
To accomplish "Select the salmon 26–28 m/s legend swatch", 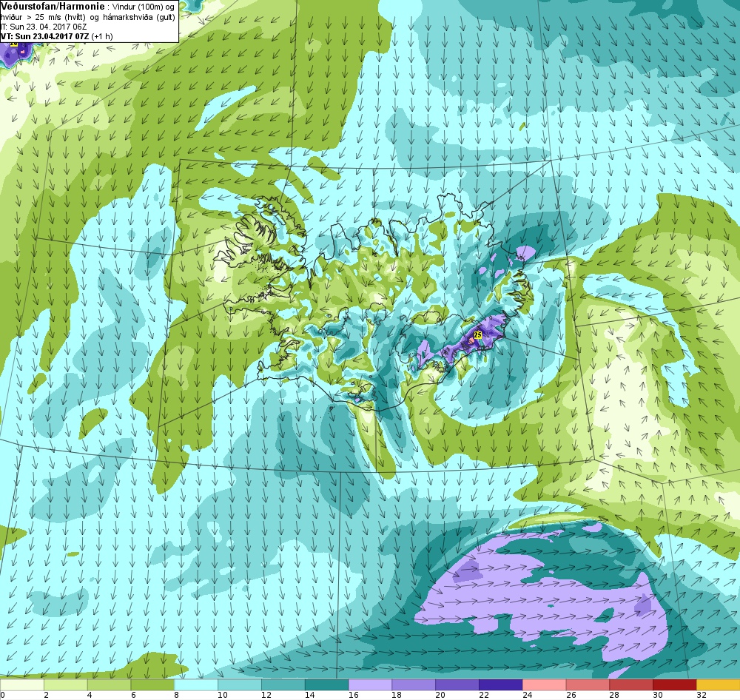I will [x=588, y=684].
